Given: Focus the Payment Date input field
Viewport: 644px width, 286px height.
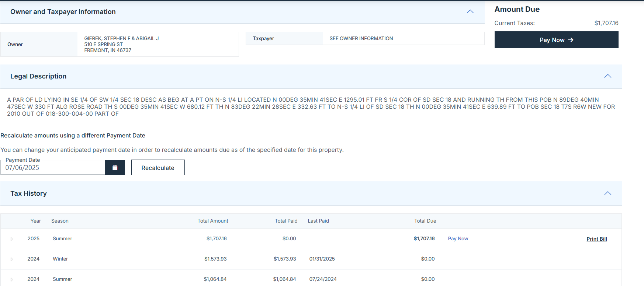Looking at the screenshot, I should pos(53,168).
